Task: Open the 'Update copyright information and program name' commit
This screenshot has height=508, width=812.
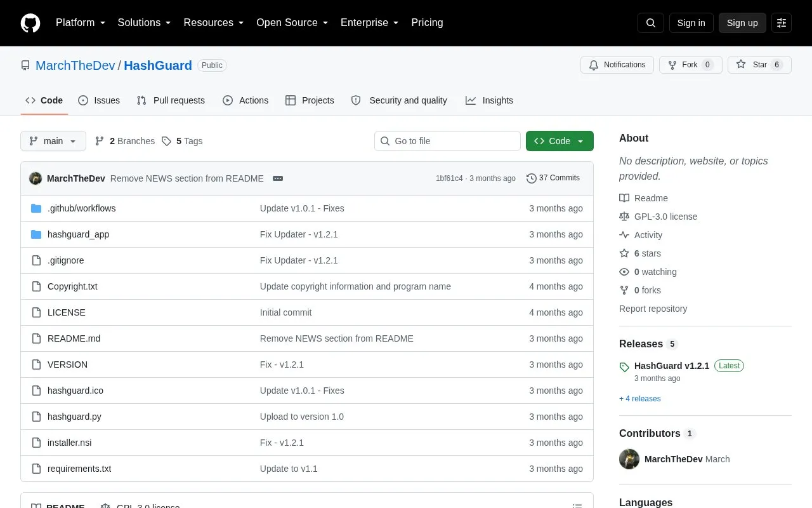Action: [x=355, y=286]
